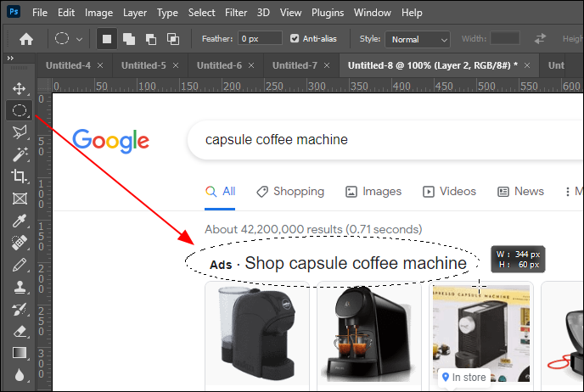Click the Width input field
This screenshot has width=584, height=392.
click(505, 38)
